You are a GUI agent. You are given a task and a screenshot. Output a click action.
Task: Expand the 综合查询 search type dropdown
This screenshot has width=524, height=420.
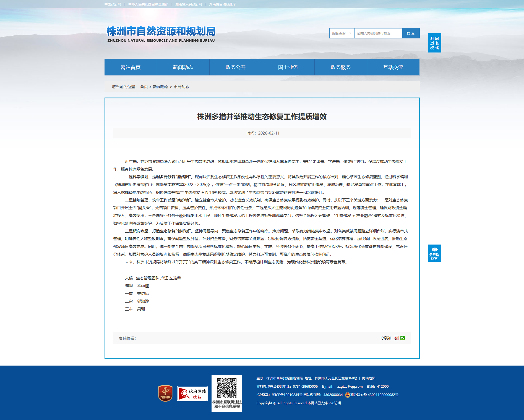(x=341, y=33)
